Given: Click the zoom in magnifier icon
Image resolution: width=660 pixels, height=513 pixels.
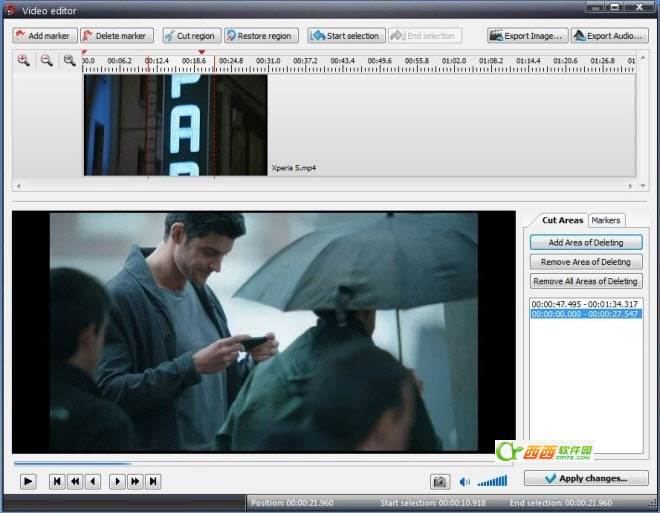Looking at the screenshot, I should (x=24, y=61).
